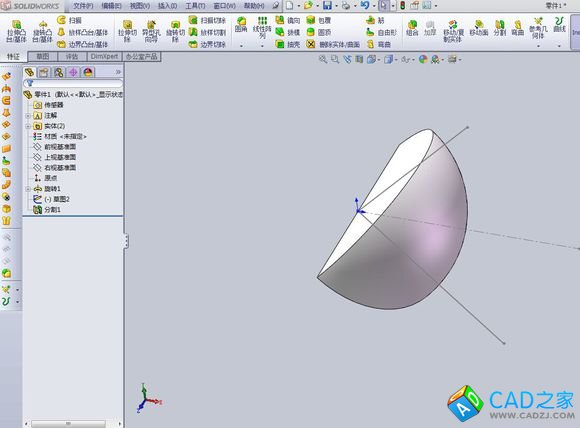The image size is (580, 428).
Task: Select the 线性阵列 linear pattern tool
Action: coord(262,28)
